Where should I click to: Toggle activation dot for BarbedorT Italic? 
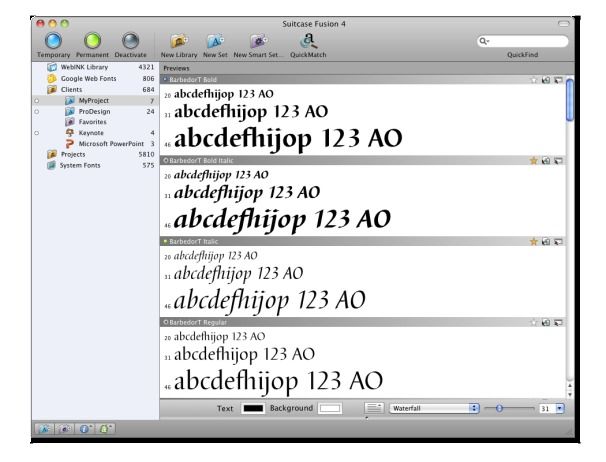tap(165, 242)
